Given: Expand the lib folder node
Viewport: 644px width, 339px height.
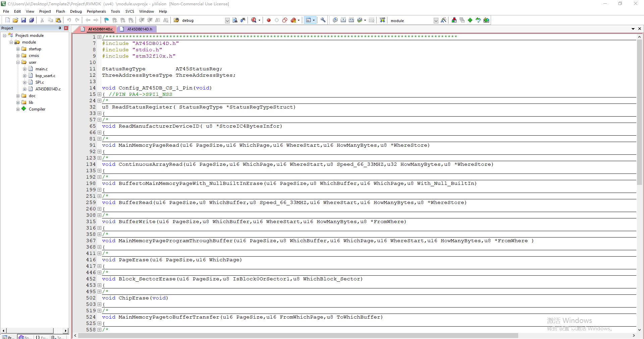Looking at the screenshot, I should pyautogui.click(x=18, y=103).
